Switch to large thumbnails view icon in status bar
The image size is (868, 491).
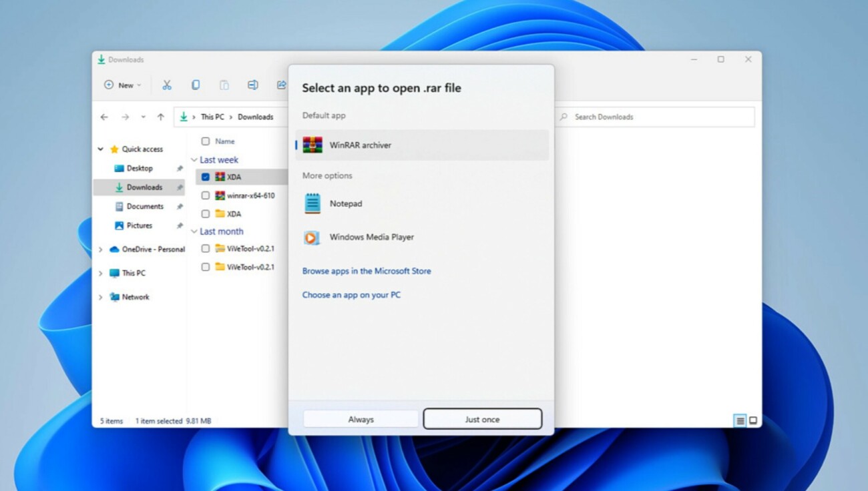[753, 421]
